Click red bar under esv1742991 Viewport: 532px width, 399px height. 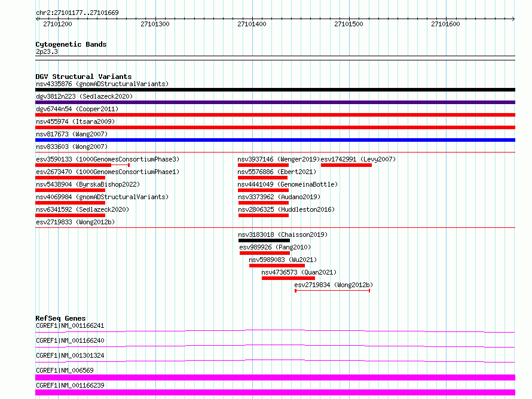click(347, 165)
